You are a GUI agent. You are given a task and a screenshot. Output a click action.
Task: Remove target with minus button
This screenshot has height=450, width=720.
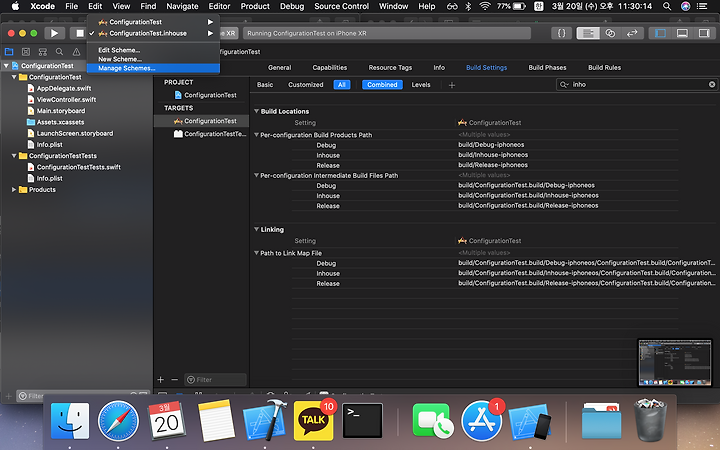point(174,380)
